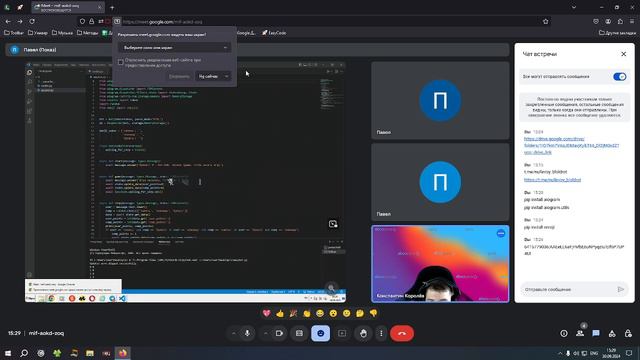
Task: Show the participants list
Action: [580, 333]
